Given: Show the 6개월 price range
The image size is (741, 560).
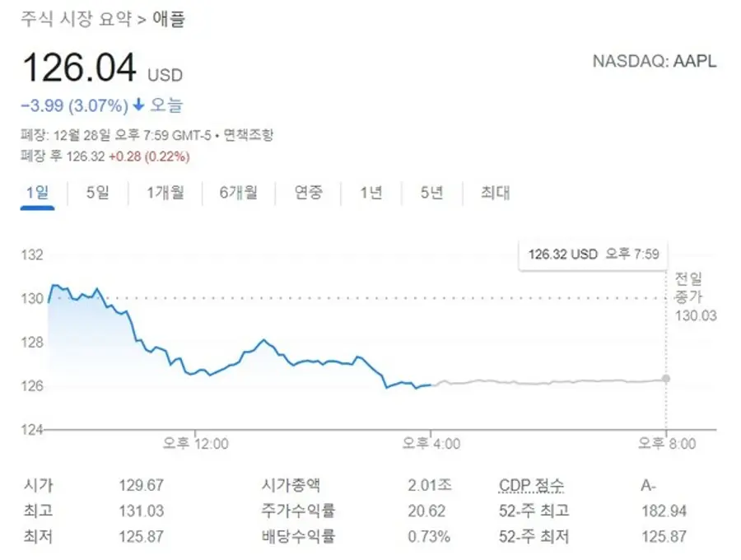Looking at the screenshot, I should pos(238,193).
